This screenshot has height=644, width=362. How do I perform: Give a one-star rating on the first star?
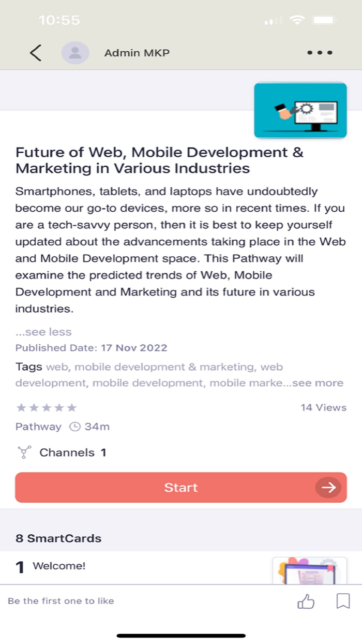21,407
